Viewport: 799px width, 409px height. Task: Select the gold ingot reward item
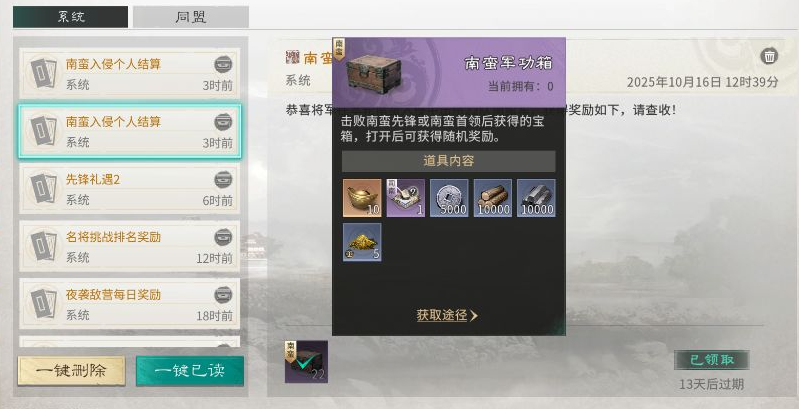point(362,198)
